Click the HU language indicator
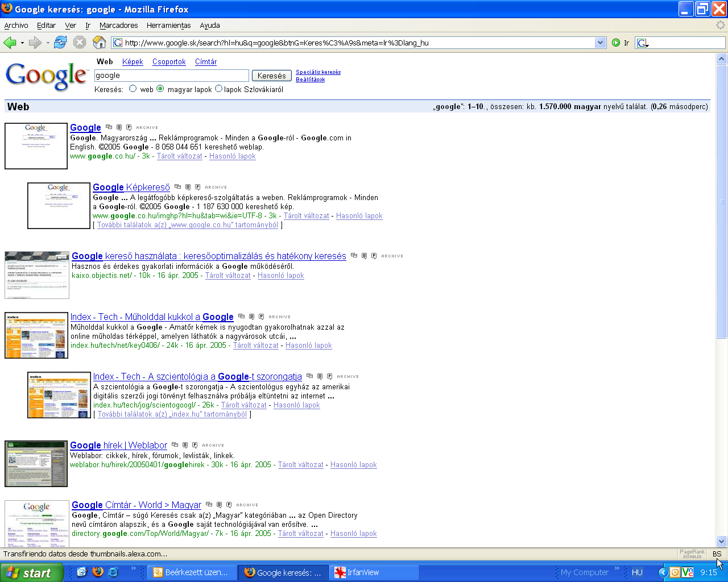 637,572
